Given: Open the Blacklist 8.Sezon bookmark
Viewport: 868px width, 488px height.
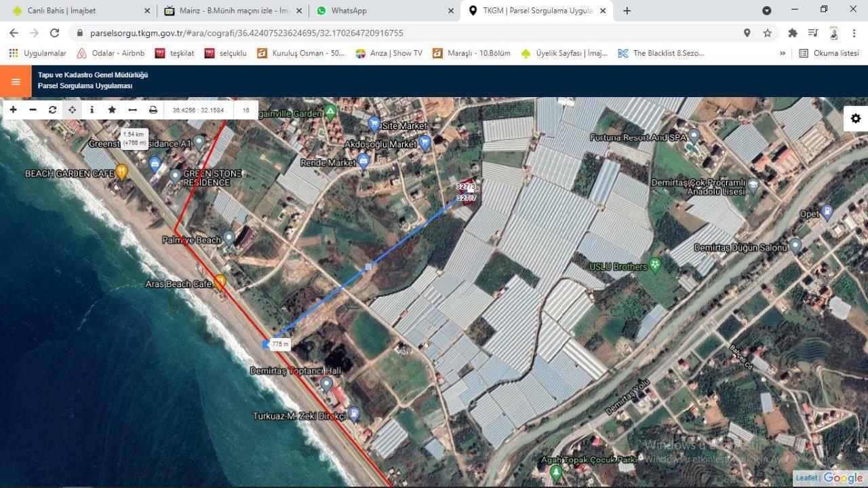Looking at the screenshot, I should 661,53.
